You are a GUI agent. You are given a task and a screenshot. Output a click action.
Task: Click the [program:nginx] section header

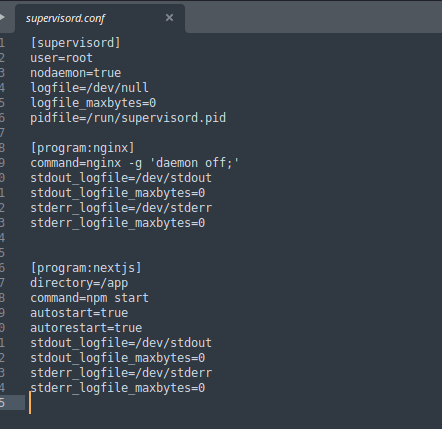(x=82, y=148)
